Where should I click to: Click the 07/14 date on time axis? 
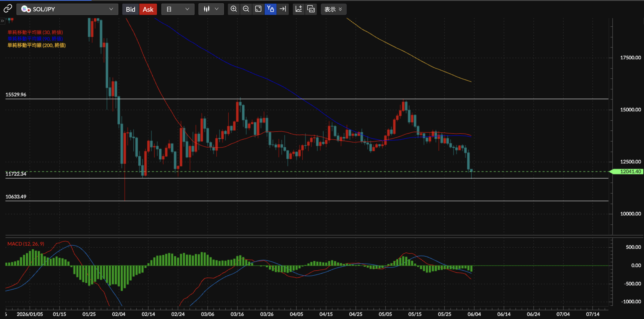click(x=592, y=314)
